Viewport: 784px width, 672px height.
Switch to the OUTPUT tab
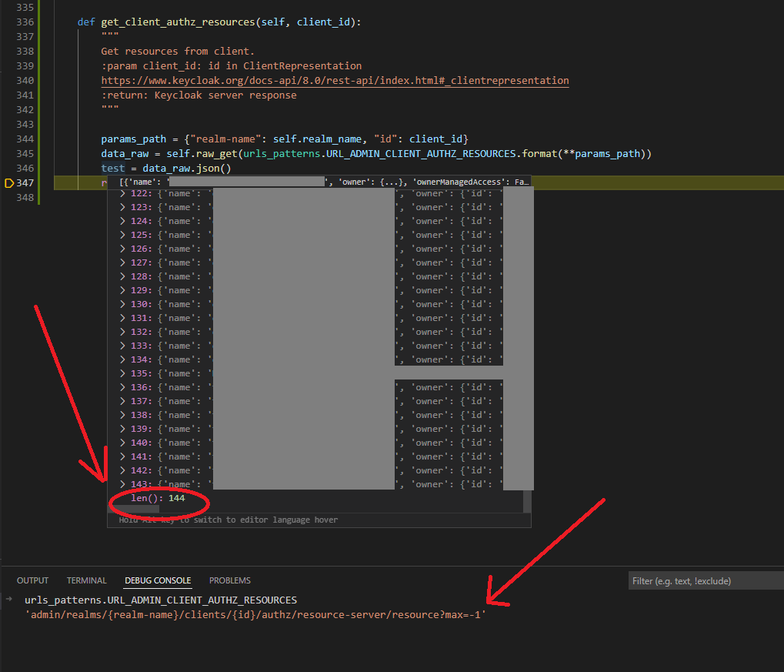pyautogui.click(x=32, y=580)
